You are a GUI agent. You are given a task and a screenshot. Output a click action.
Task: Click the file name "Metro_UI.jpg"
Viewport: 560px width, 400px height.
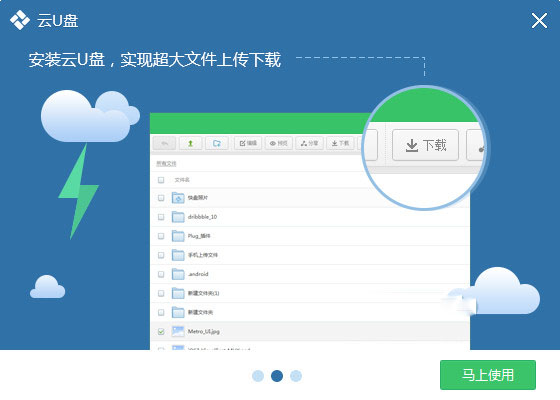point(204,331)
